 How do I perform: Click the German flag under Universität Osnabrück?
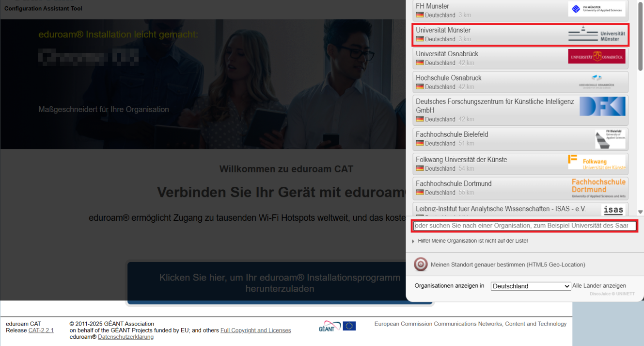click(x=420, y=63)
